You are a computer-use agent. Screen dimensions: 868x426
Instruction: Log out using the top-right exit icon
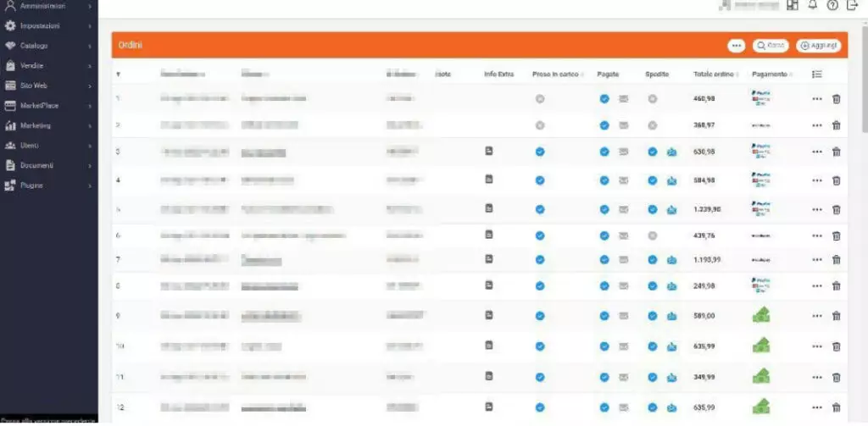[852, 5]
